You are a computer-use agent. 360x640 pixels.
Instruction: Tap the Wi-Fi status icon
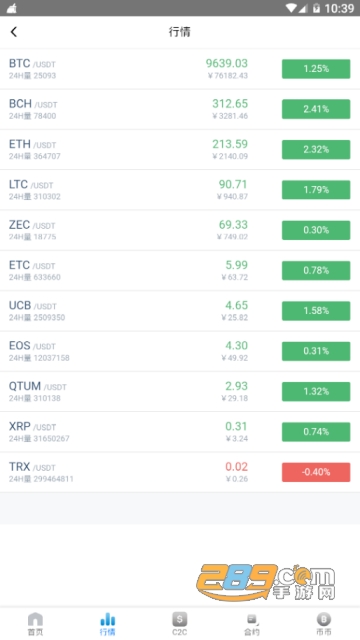pyautogui.click(x=291, y=8)
